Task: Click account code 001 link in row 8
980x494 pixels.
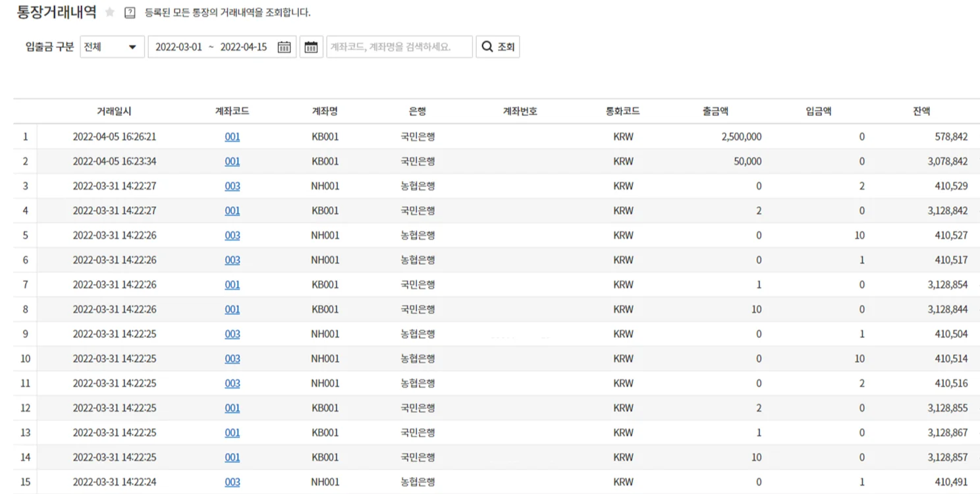Action: tap(232, 310)
